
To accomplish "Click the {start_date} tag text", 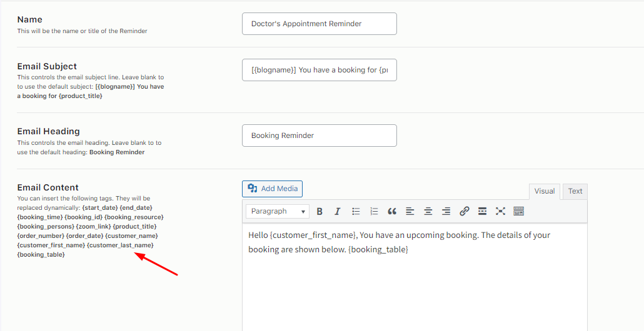I will pyautogui.click(x=100, y=207).
